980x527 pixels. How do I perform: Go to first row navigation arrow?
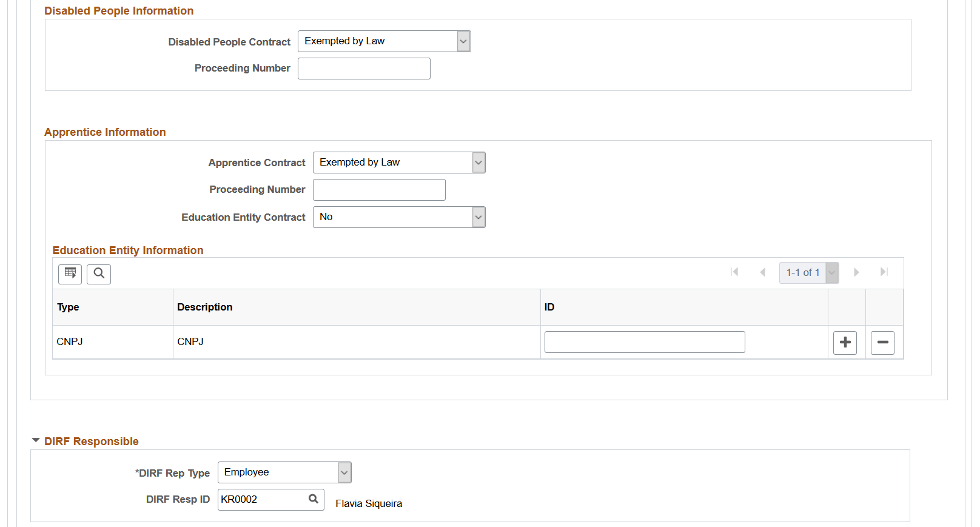tap(734, 272)
